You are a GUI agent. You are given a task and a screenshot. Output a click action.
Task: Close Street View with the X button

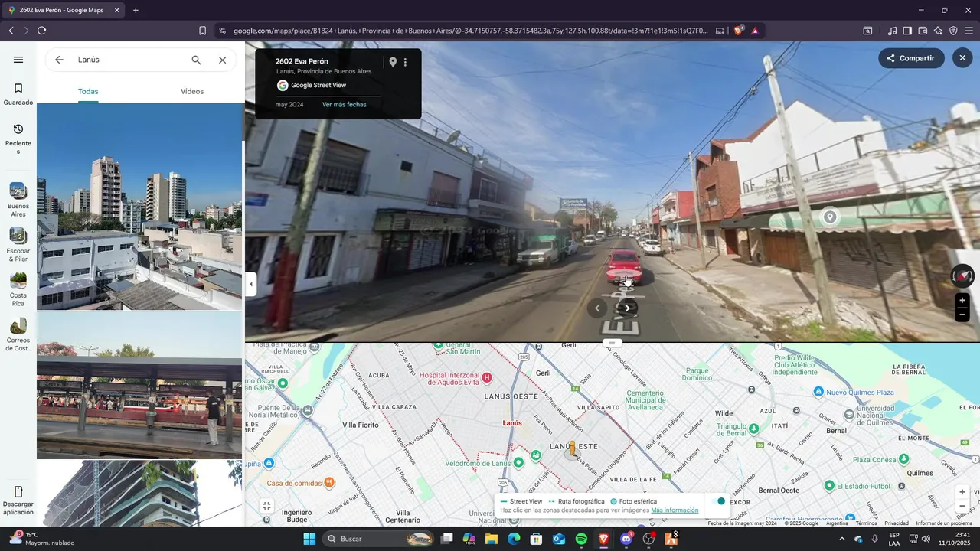[x=962, y=58]
